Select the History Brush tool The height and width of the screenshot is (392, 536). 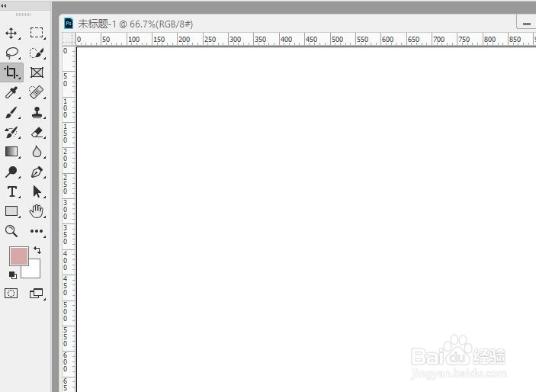click(11, 132)
